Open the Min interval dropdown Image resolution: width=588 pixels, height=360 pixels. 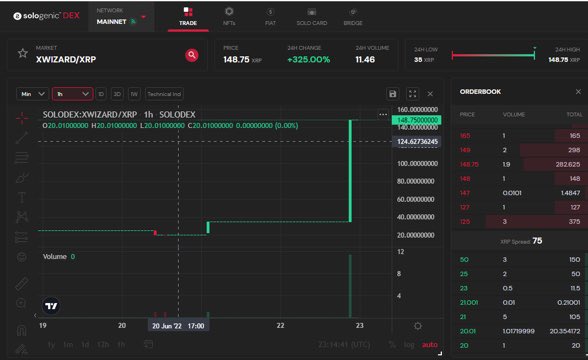[x=32, y=94]
